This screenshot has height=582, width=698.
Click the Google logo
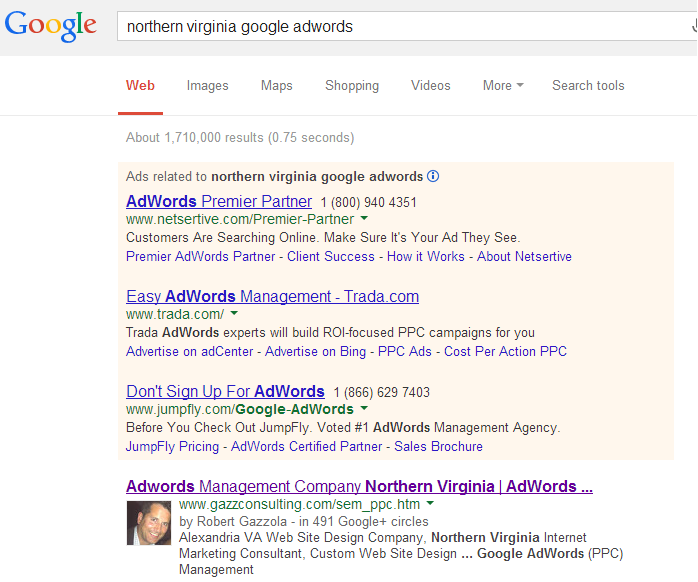pyautogui.click(x=50, y=26)
